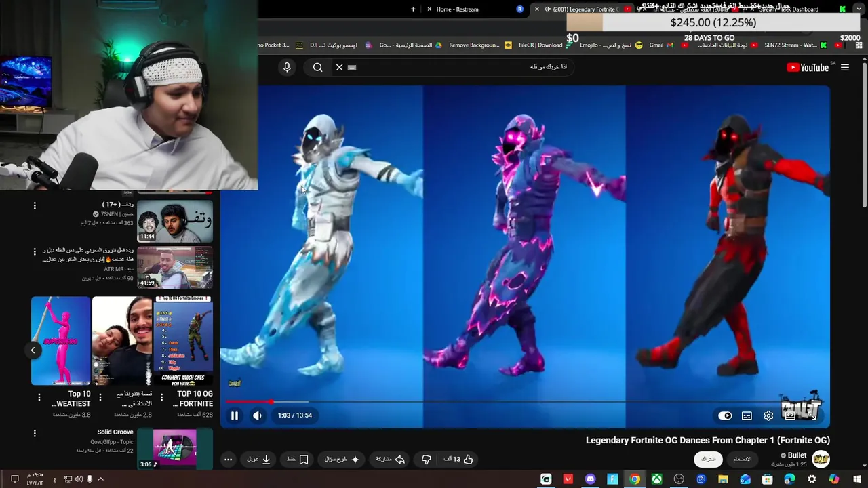Open the Windows Start menu

856,479
